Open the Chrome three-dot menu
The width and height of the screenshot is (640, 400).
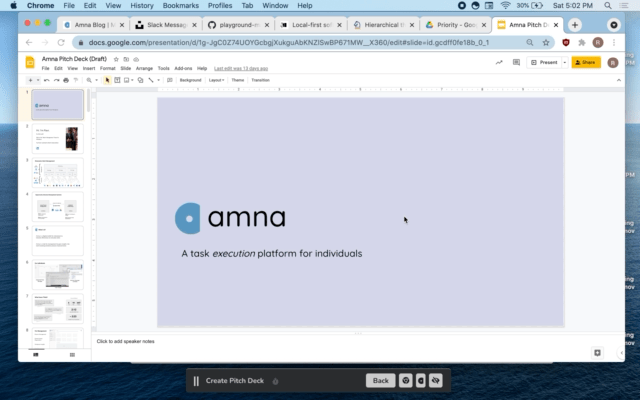[x=614, y=42]
